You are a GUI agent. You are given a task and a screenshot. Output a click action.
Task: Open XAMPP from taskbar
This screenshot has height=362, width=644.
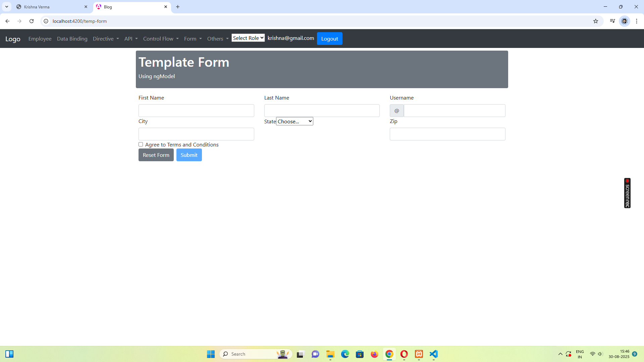tap(419, 354)
